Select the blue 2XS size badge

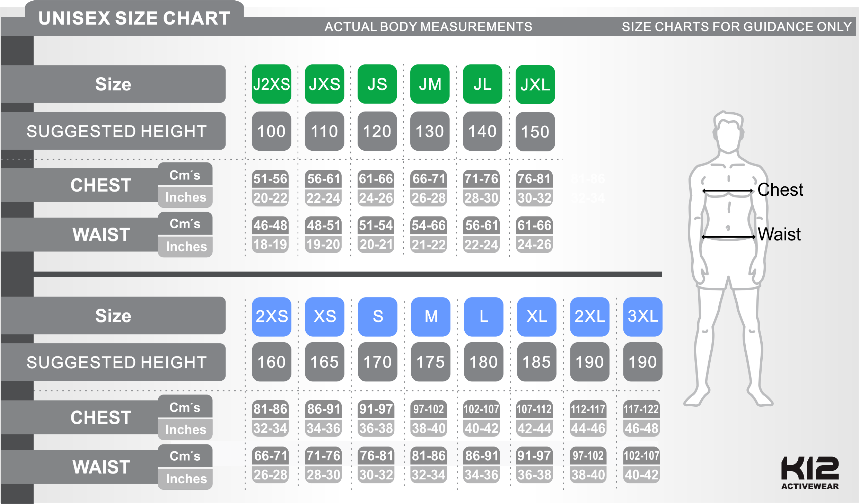(271, 316)
